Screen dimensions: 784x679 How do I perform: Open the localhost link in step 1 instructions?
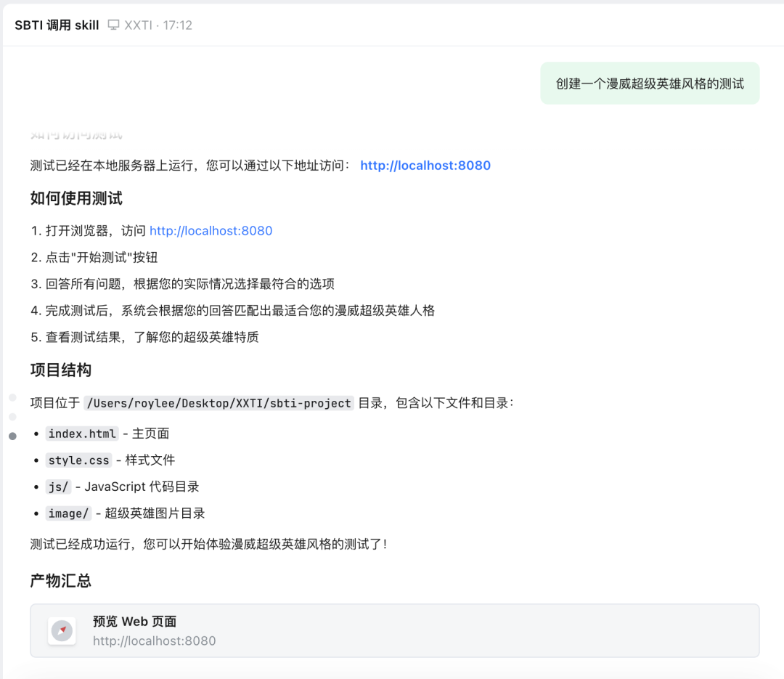(x=211, y=230)
